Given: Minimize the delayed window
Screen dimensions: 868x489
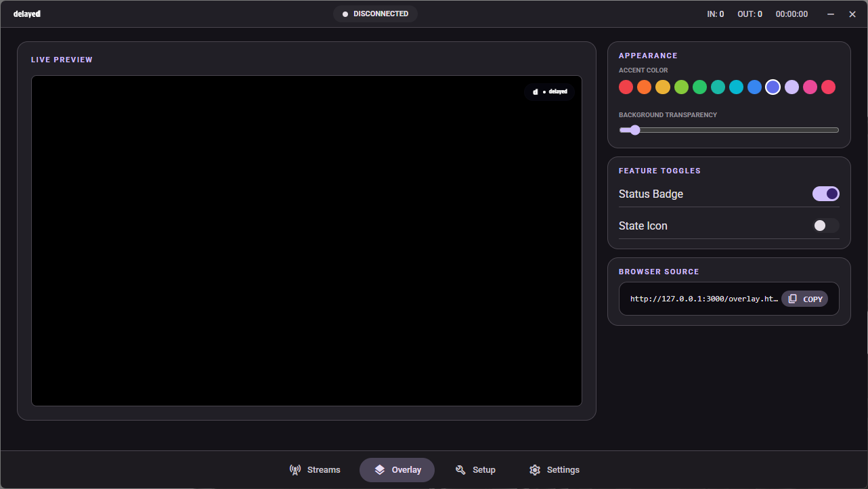Looking at the screenshot, I should 831,14.
